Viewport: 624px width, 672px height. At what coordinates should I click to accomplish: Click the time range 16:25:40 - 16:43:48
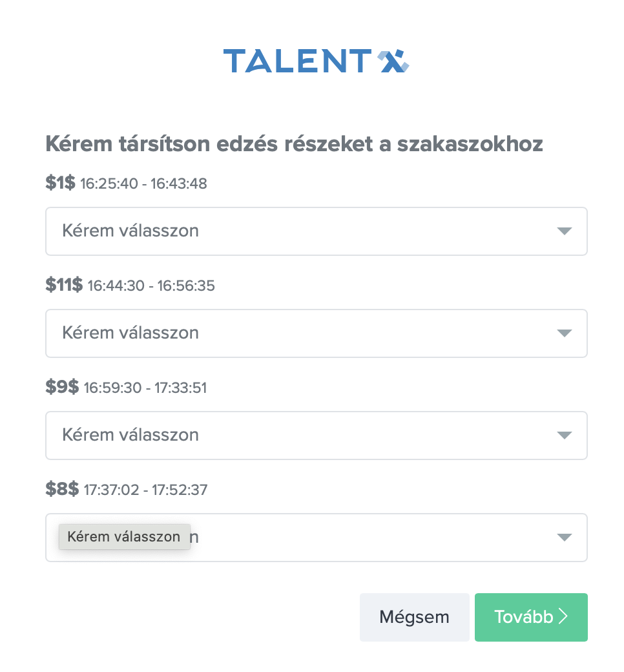[x=143, y=184]
